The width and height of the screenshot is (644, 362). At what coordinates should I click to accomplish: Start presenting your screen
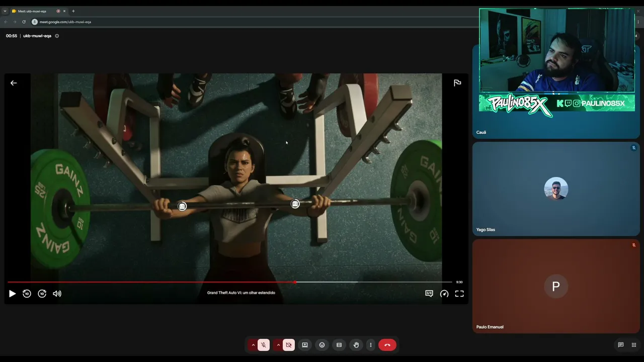tap(305, 345)
